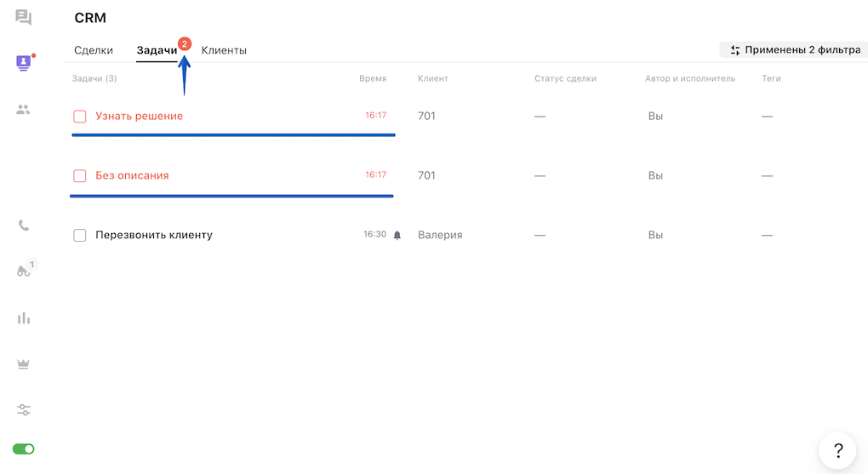Open client 'Валерия' in the task list
Screen dimensions: 868x474
pos(440,235)
